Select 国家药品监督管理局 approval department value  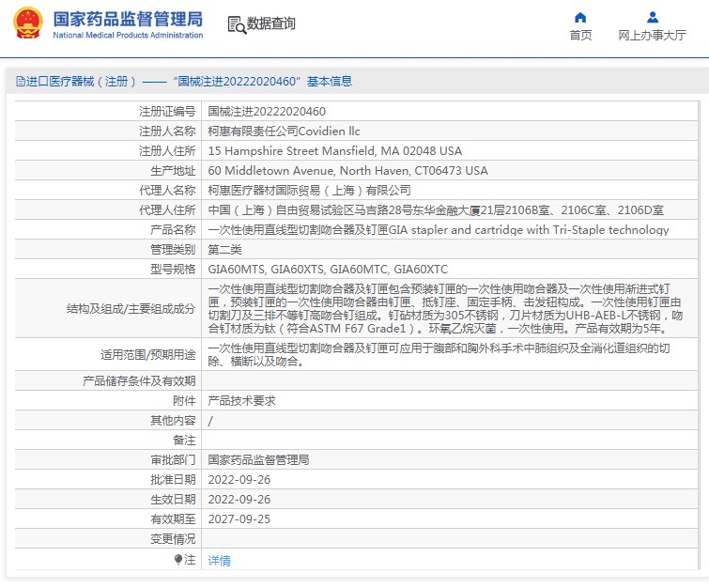click(258, 460)
